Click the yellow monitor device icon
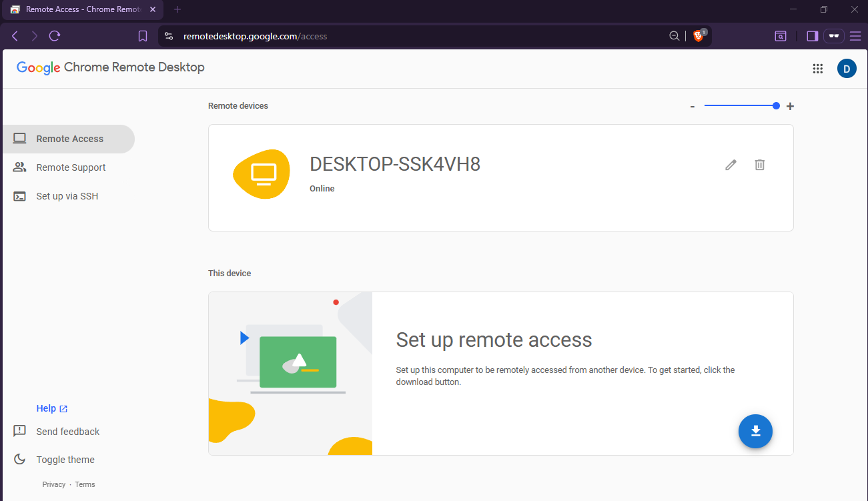Viewport: 868px width, 501px height. click(262, 174)
